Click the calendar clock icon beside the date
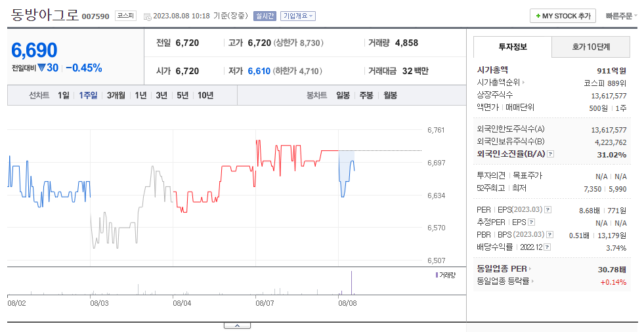Image resolution: width=644 pixels, height=332 pixels. tap(148, 16)
